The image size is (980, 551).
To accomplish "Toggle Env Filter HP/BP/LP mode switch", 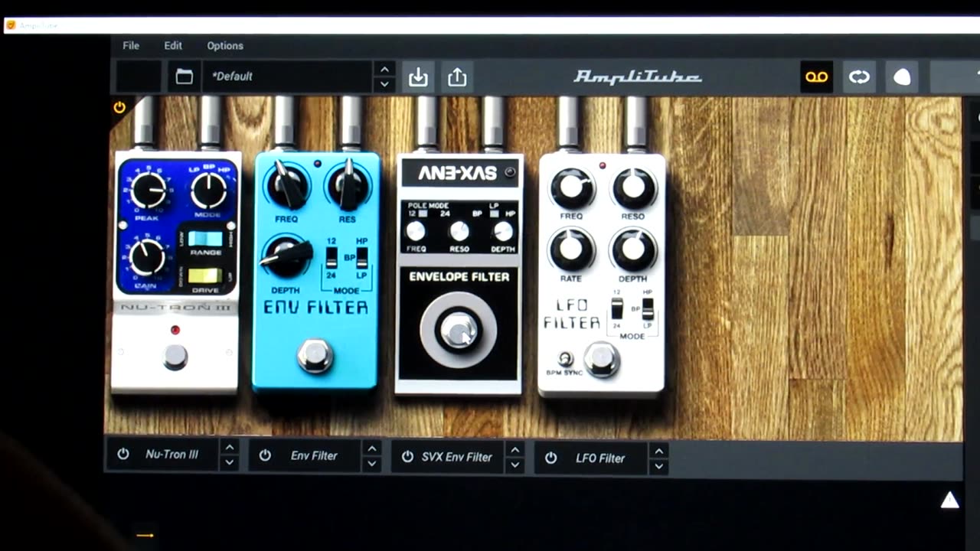I will [361, 258].
